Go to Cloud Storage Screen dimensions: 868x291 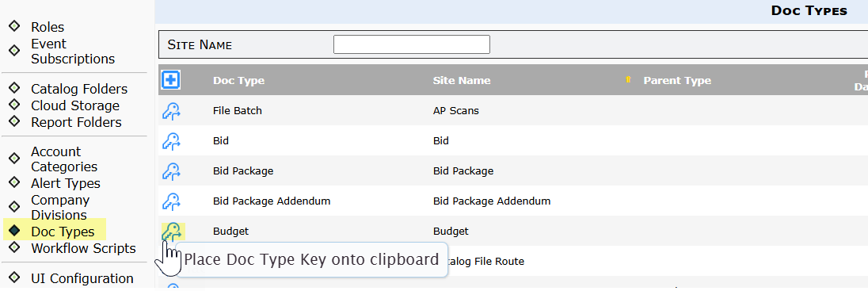tap(75, 106)
